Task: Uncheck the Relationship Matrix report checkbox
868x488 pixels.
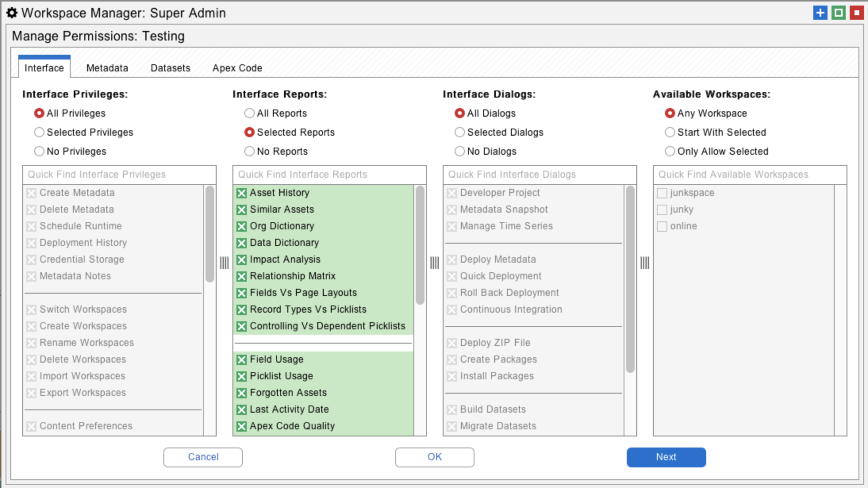Action: click(x=241, y=277)
